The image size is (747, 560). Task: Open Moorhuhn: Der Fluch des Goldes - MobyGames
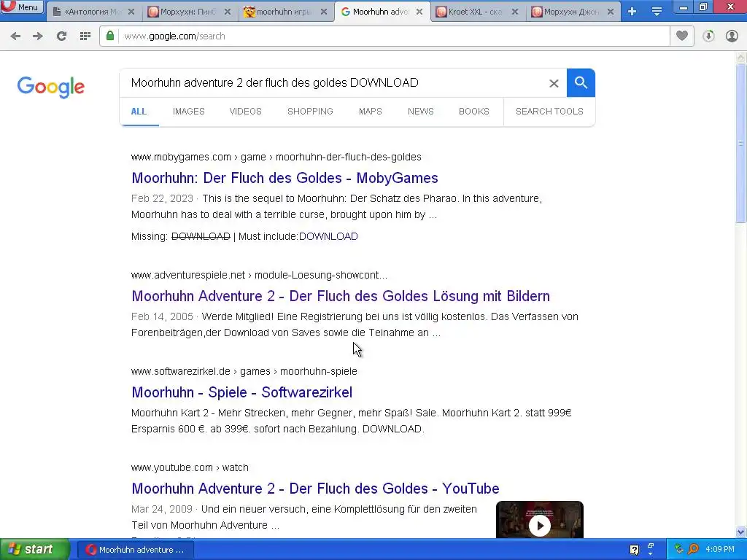pos(285,178)
